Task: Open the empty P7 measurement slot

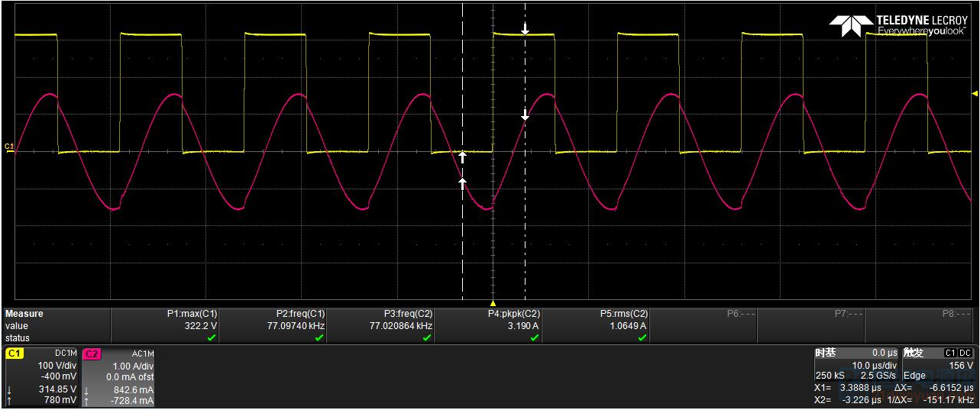Action: pos(811,325)
